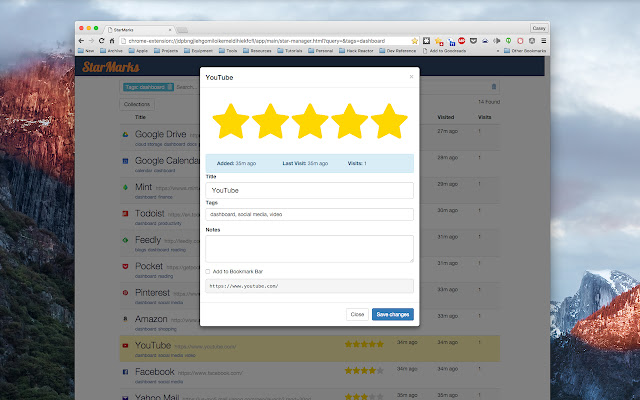This screenshot has width=640, height=400.
Task: Open the Collections button
Action: (x=137, y=104)
